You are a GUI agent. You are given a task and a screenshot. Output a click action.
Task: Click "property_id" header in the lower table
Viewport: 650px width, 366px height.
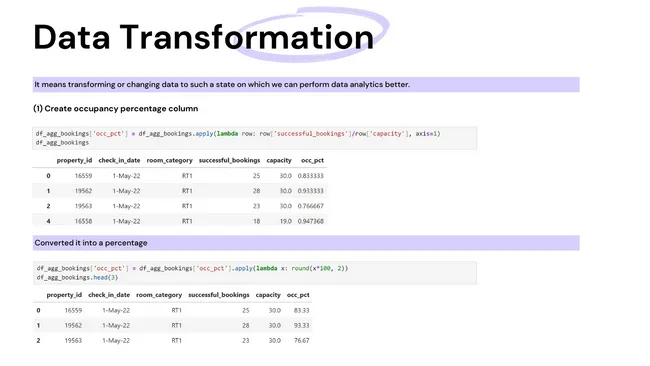point(64,295)
